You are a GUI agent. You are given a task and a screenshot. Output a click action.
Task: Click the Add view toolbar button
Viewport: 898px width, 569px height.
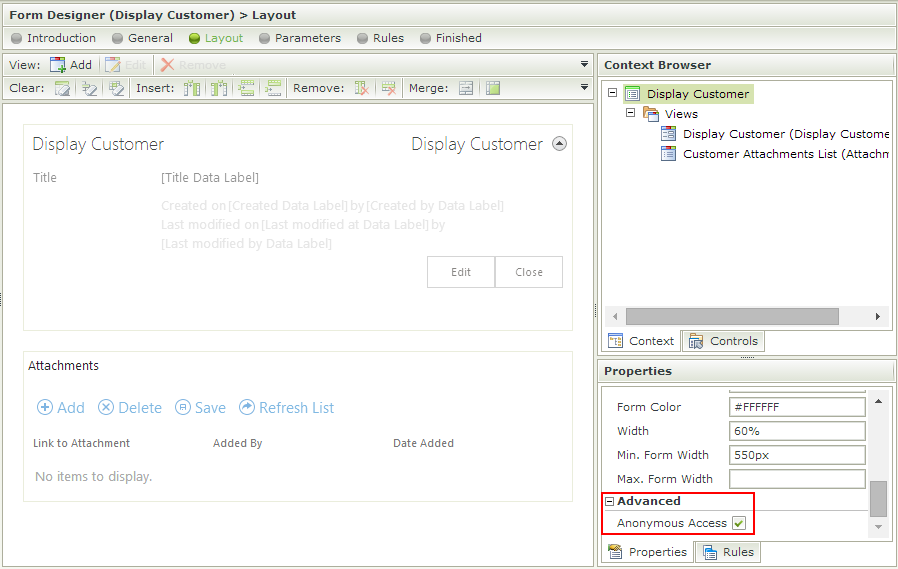click(x=70, y=65)
